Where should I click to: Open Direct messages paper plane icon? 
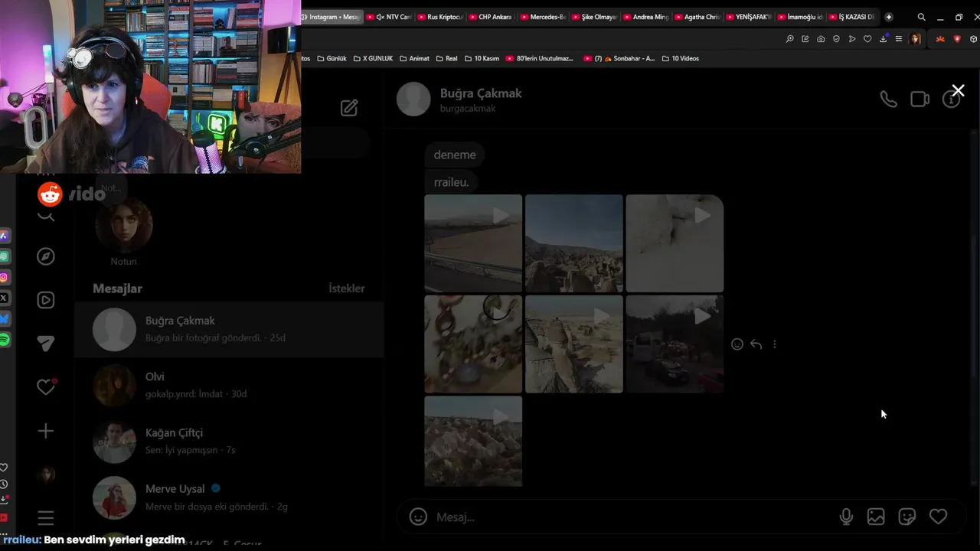[x=46, y=344]
